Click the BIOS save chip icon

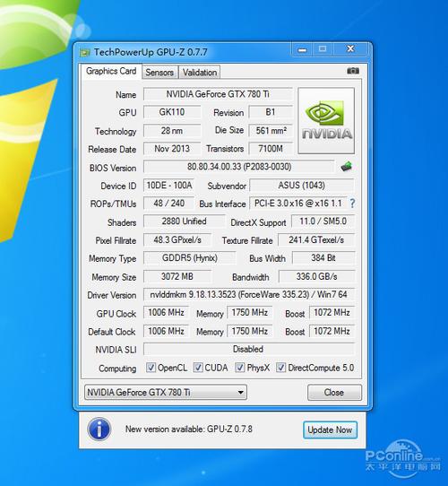347,167
